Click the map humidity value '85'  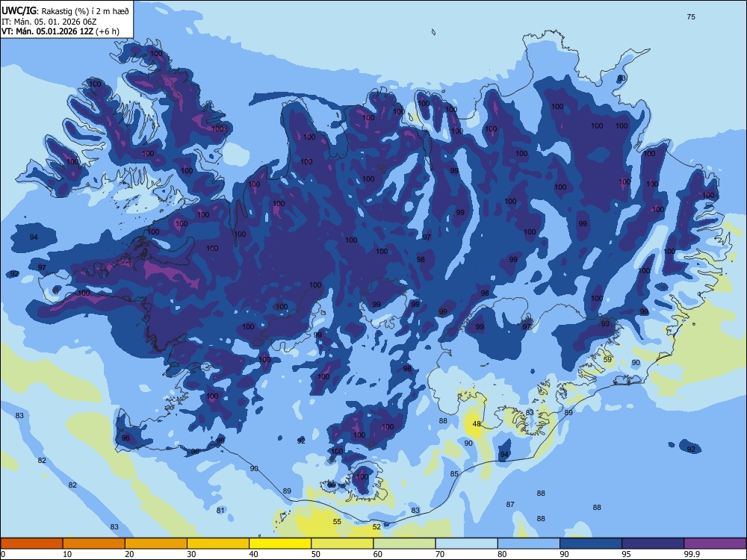click(x=454, y=474)
